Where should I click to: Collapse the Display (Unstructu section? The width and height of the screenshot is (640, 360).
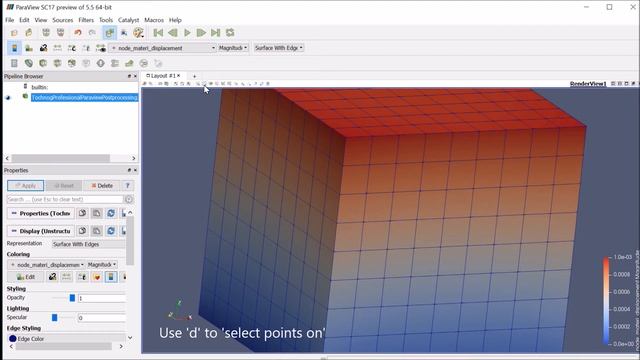point(41,231)
